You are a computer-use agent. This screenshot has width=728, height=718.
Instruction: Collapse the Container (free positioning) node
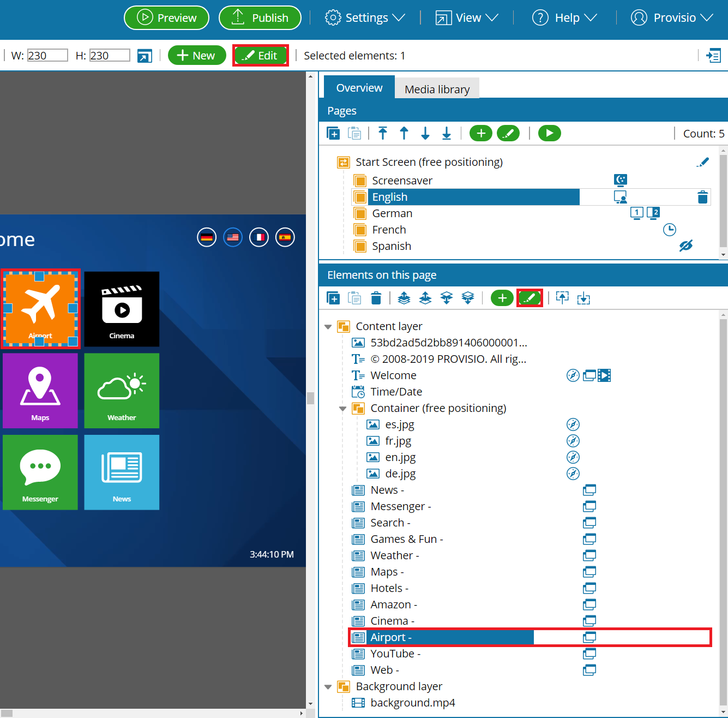click(x=342, y=409)
